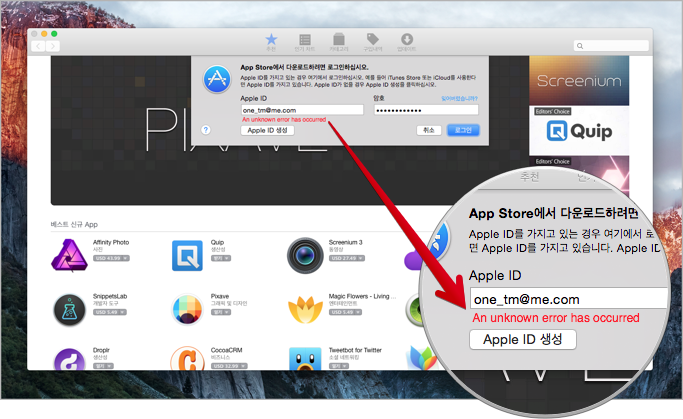The width and height of the screenshot is (683, 419).
Task: Go to the Purchased tag tab
Action: pyautogui.click(x=373, y=42)
